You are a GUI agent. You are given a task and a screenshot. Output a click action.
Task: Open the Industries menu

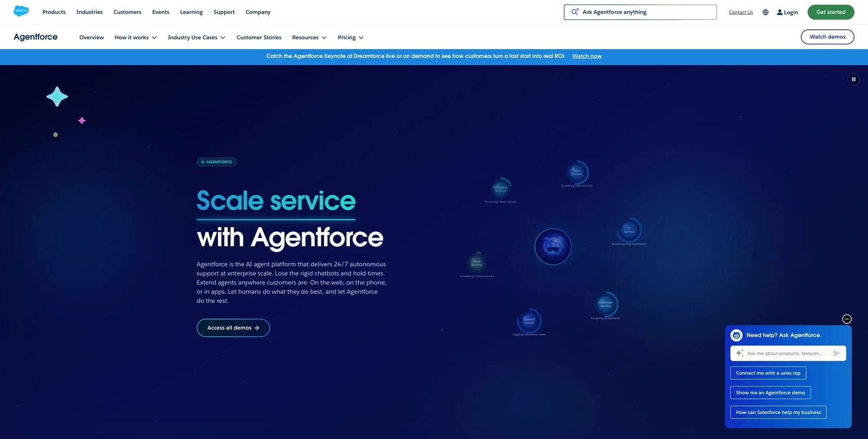[x=90, y=12]
